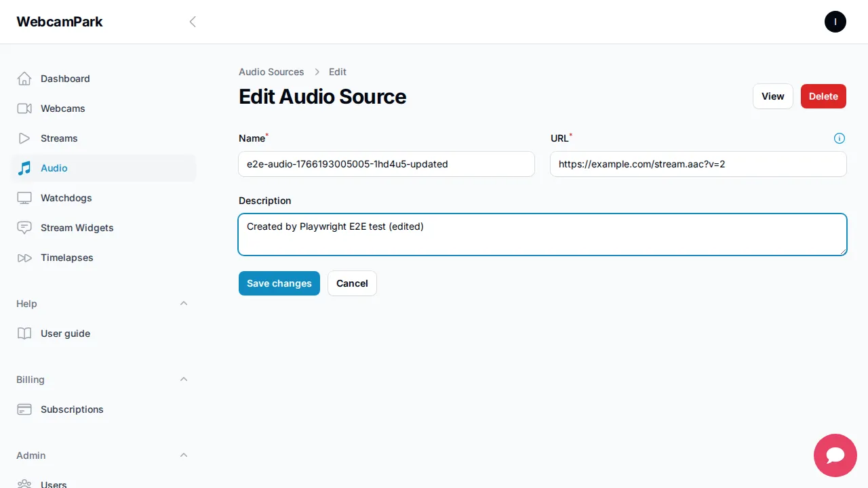Click the Users icon under Admin
The width and height of the screenshot is (868, 488).
point(24,484)
